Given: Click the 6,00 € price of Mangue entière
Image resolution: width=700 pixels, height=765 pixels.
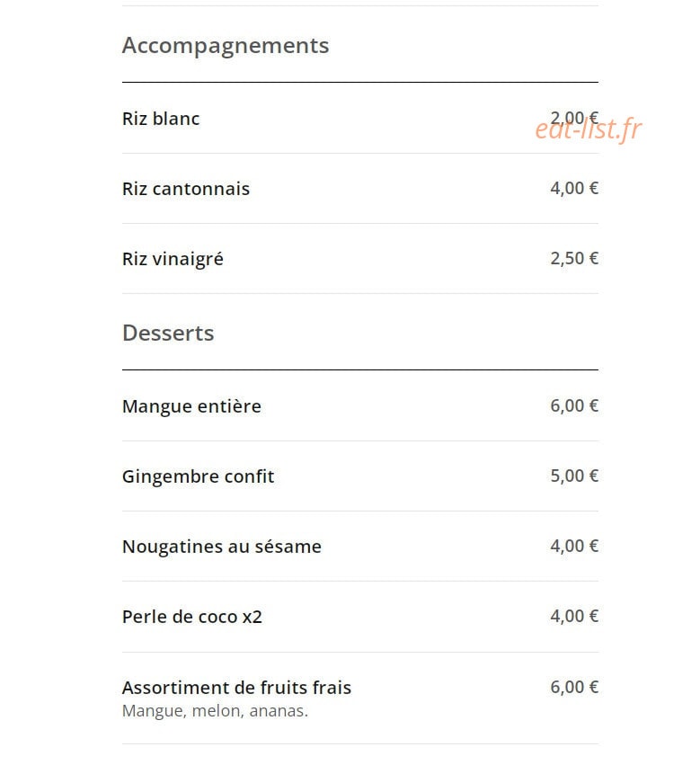Looking at the screenshot, I should tap(574, 406).
